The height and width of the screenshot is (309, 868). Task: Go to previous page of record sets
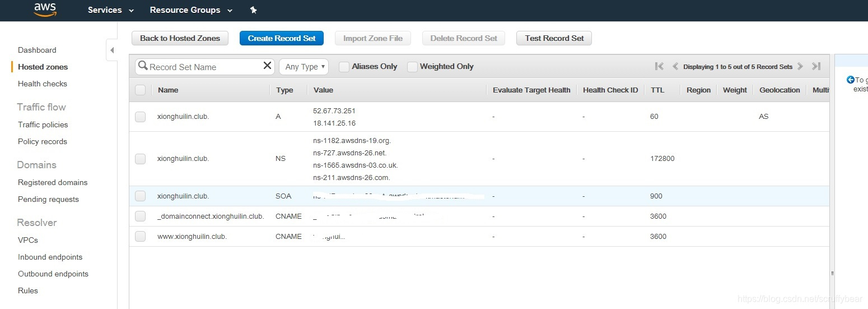(675, 66)
